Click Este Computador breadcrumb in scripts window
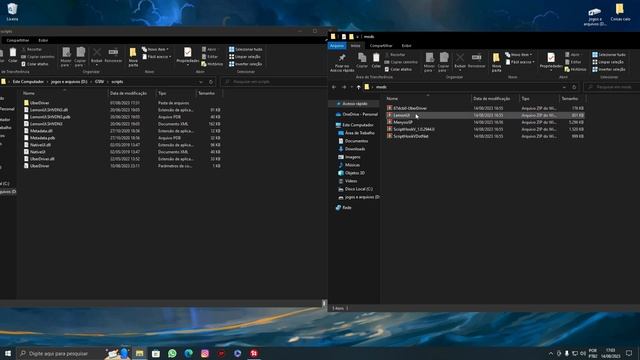 point(28,82)
